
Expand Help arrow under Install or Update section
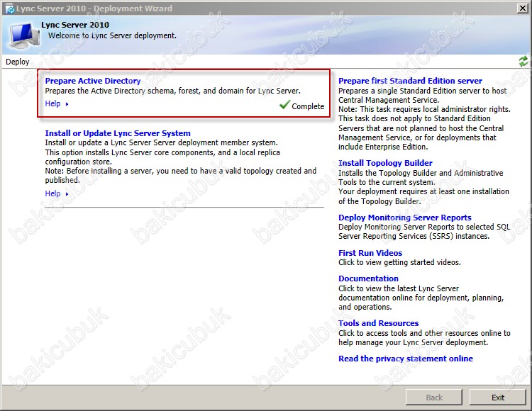click(67, 194)
